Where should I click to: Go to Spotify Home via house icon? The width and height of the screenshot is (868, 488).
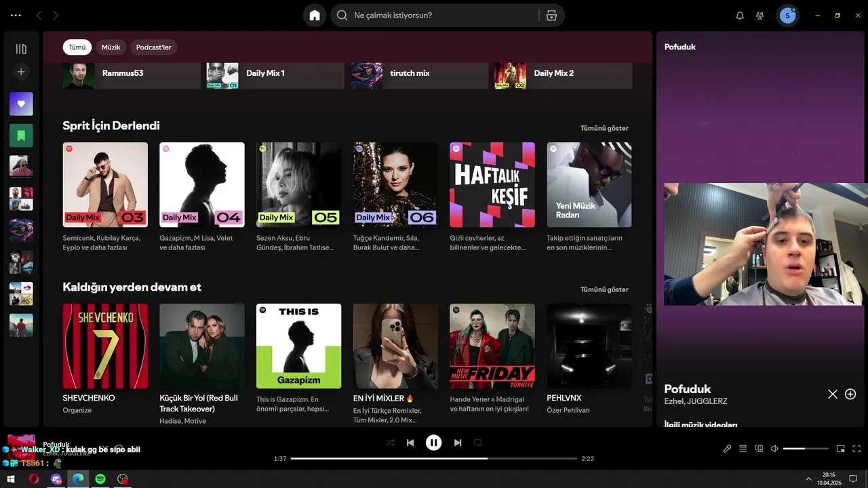315,16
